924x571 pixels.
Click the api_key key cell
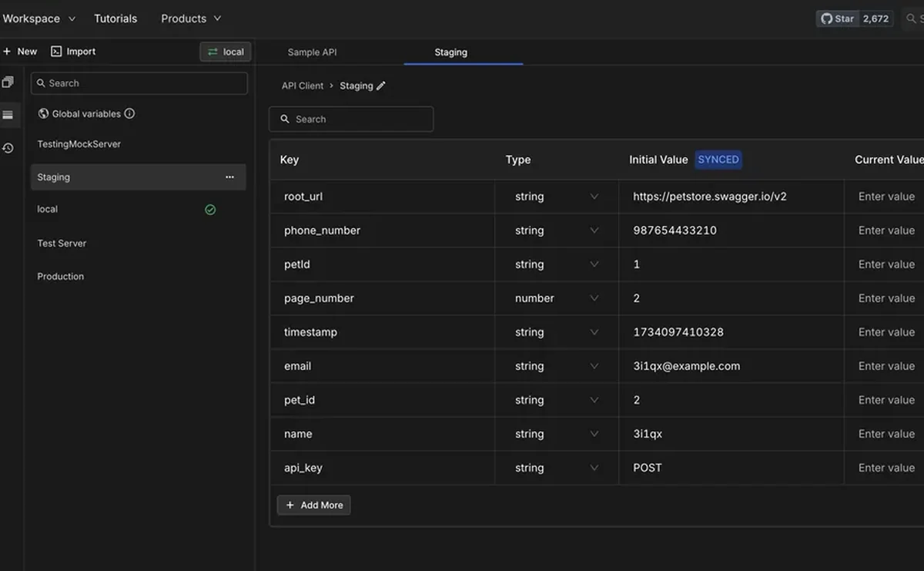382,468
